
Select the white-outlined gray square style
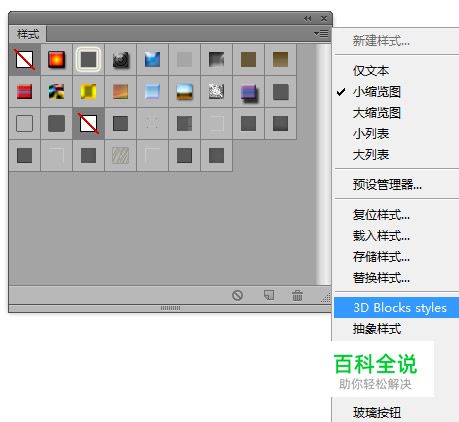(x=88, y=59)
